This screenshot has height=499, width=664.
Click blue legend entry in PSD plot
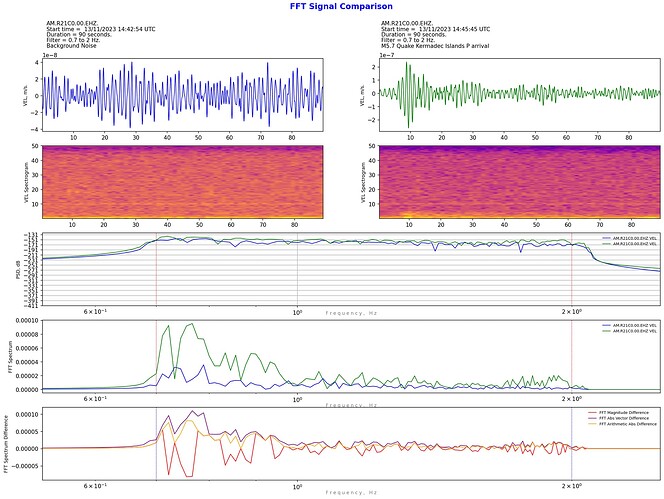click(630, 238)
